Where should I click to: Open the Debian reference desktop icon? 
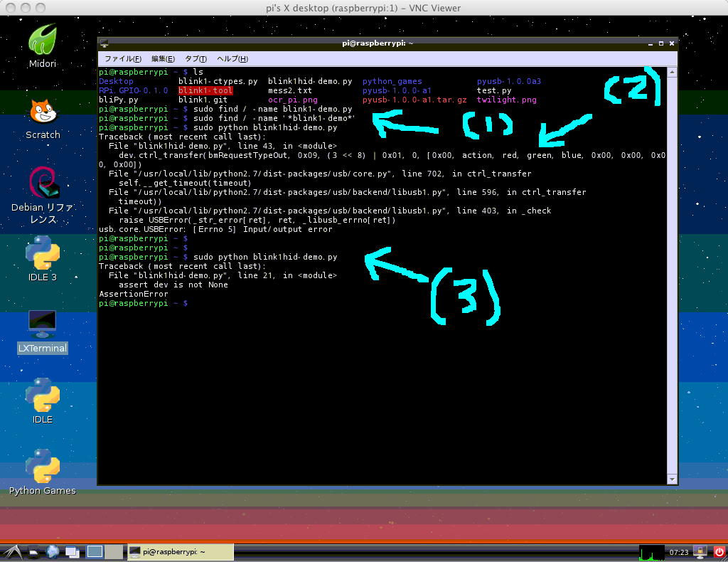pos(43,195)
